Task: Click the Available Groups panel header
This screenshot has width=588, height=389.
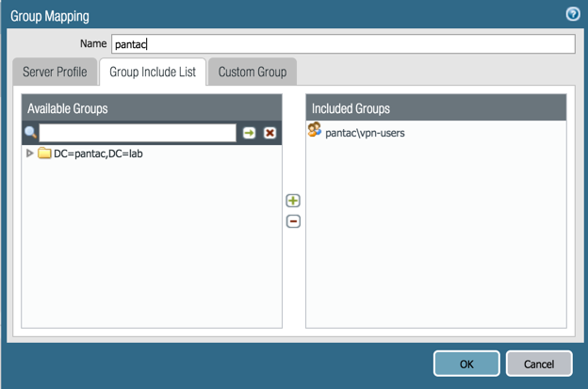Action: (x=152, y=108)
